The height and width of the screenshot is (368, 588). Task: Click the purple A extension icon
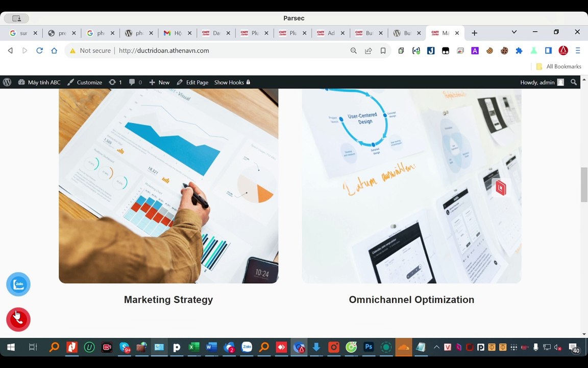pos(475,50)
